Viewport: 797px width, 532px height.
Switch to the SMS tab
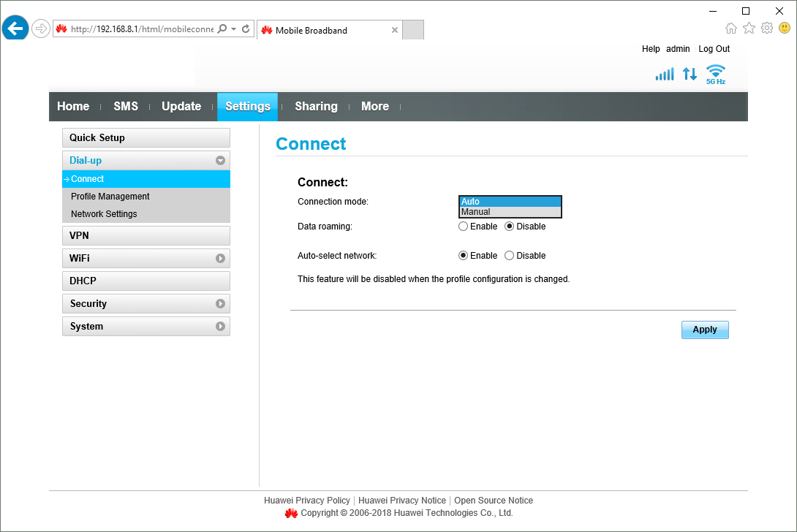126,107
